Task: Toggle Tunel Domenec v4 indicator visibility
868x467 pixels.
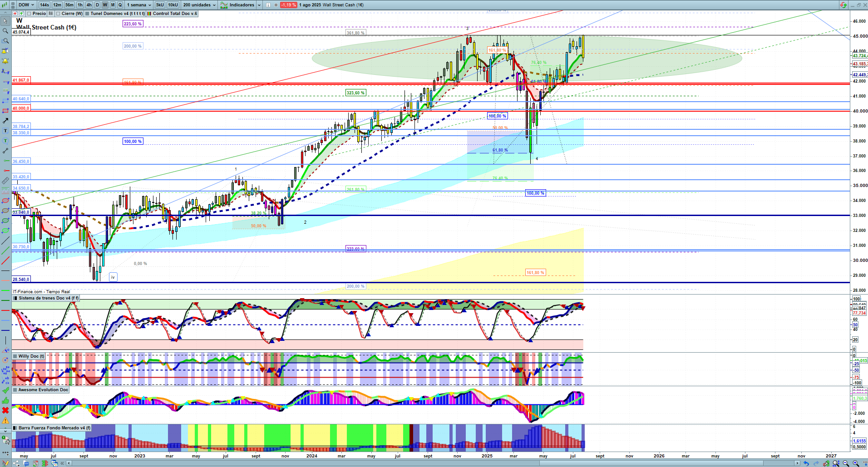Action: click(x=87, y=14)
